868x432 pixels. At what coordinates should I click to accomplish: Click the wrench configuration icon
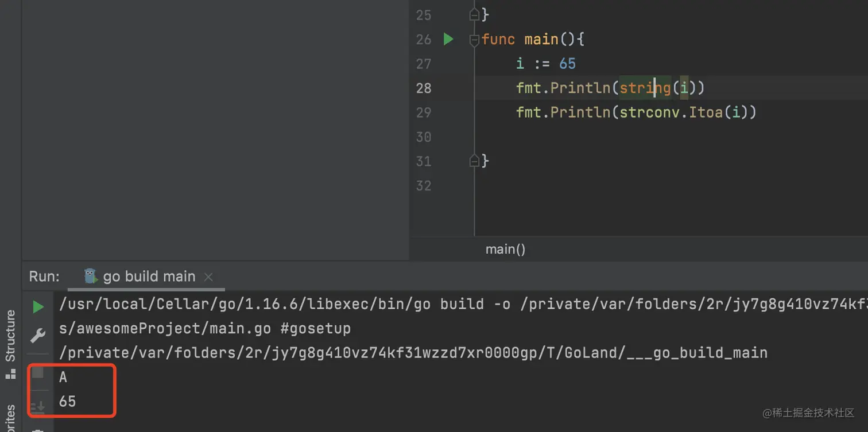point(38,335)
